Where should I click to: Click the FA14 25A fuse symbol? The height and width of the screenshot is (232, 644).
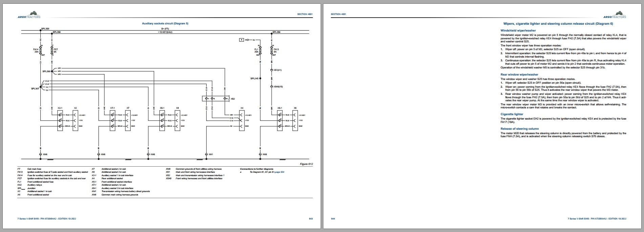[40, 51]
